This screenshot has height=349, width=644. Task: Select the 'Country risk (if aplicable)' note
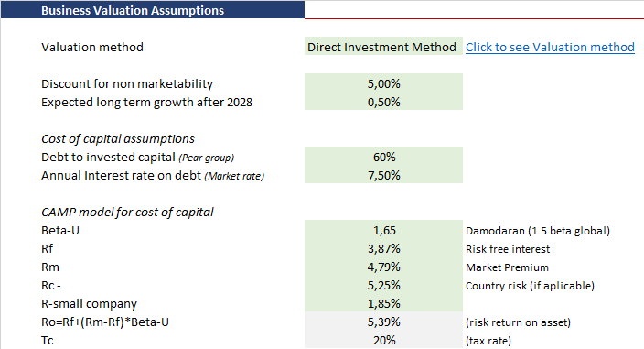pyautogui.click(x=530, y=286)
